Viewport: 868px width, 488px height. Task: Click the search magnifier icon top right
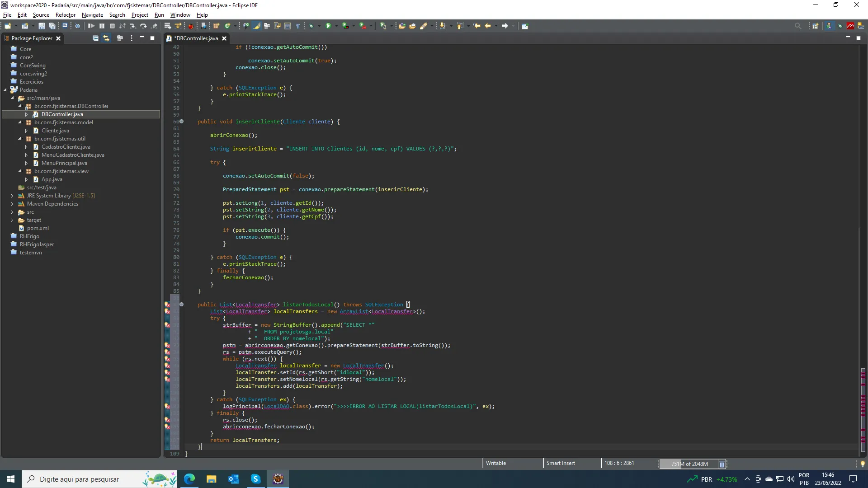[798, 26]
